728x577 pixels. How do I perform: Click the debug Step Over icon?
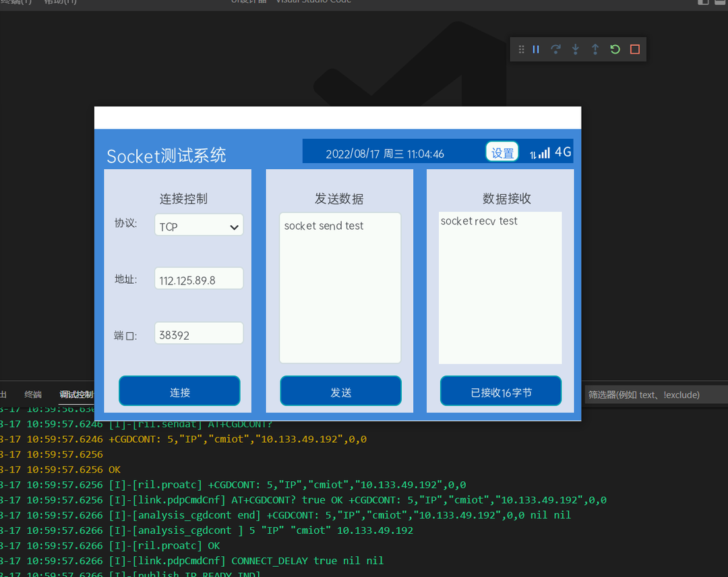(x=555, y=49)
